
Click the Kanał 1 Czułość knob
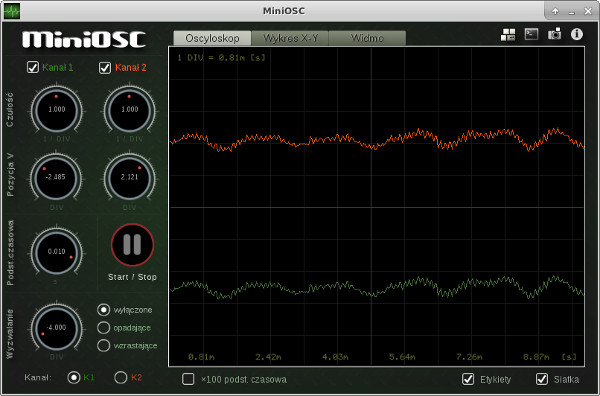pyautogui.click(x=57, y=110)
